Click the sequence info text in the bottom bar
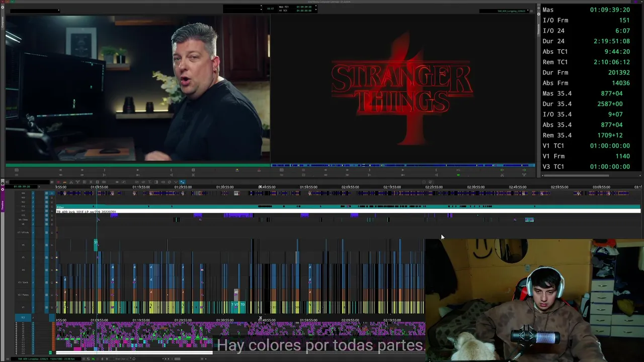The width and height of the screenshot is (644, 362). (x=46, y=359)
